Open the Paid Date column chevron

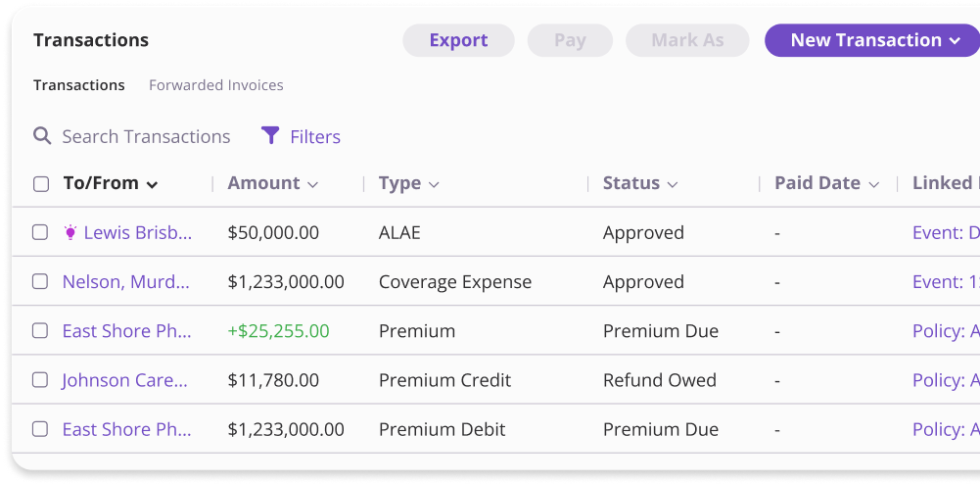[873, 184]
